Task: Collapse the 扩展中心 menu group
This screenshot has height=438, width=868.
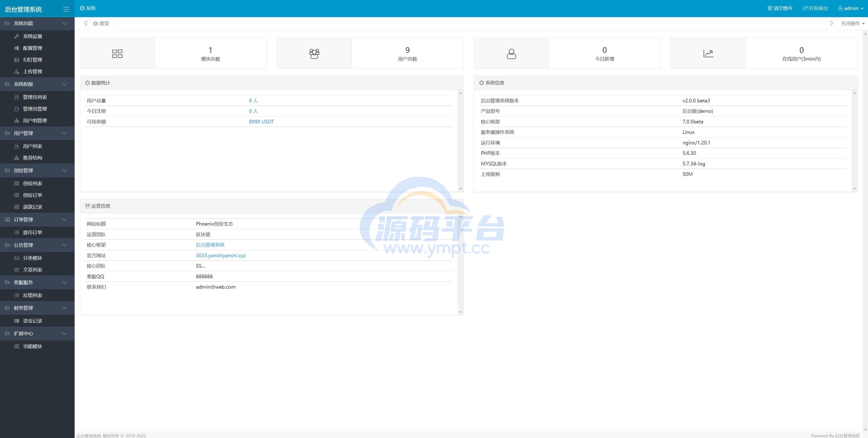Action: [x=37, y=333]
